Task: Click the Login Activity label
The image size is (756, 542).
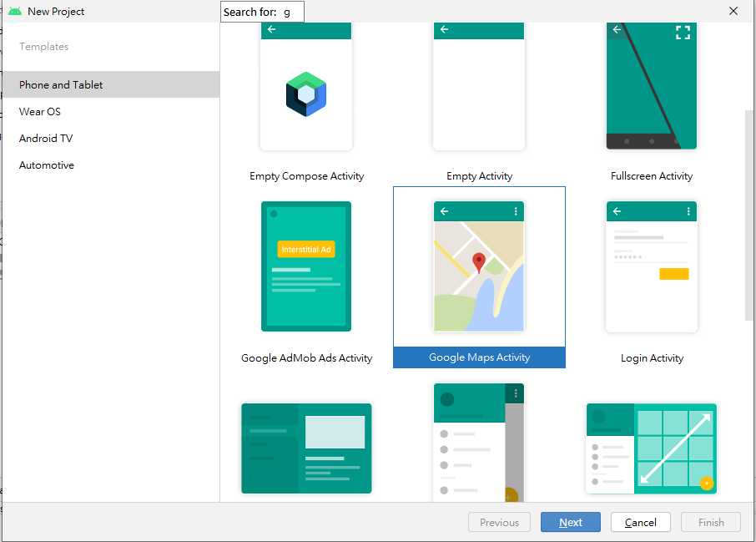Action: [652, 358]
